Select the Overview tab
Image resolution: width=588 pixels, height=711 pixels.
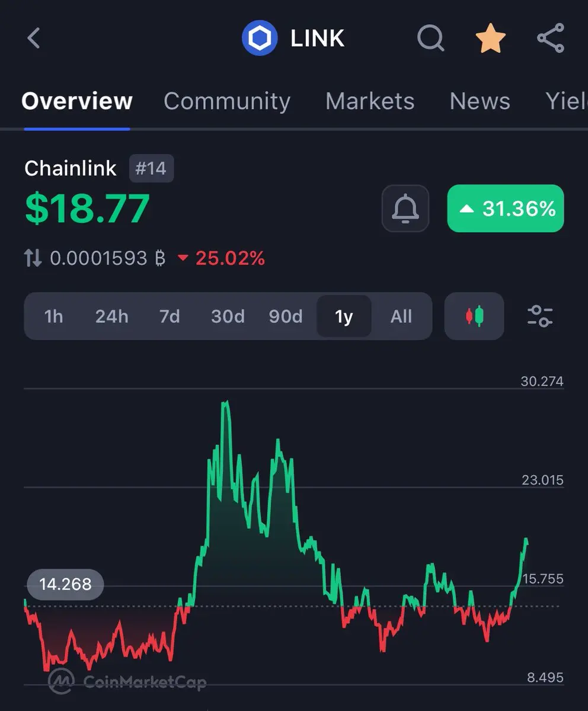[77, 101]
